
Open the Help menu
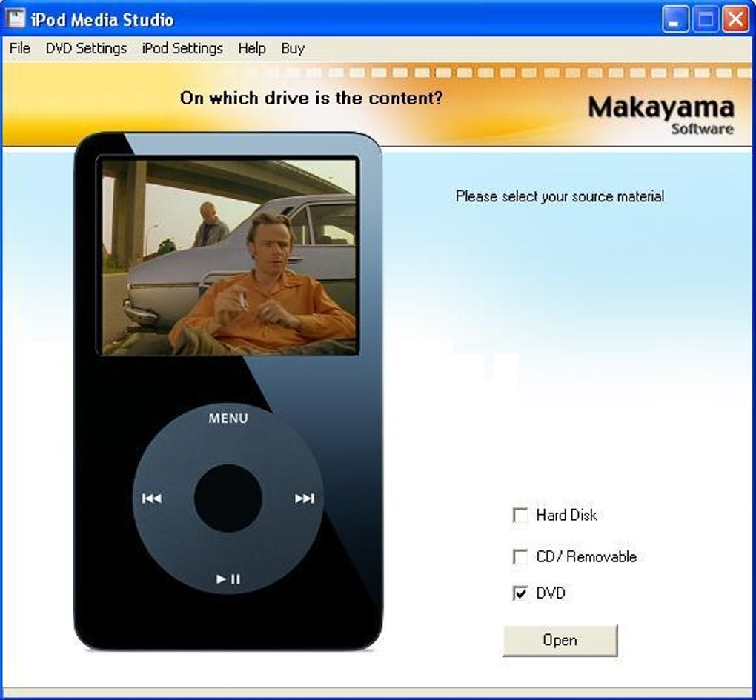click(x=252, y=48)
